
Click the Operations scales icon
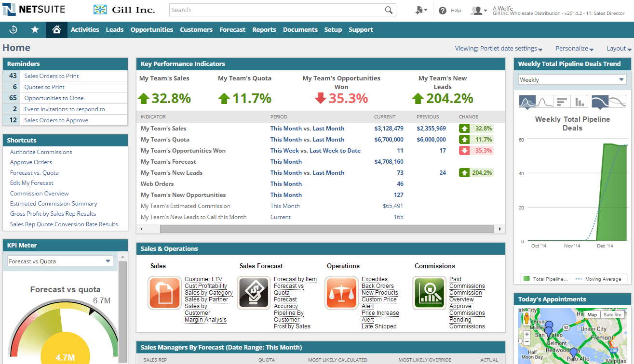click(x=341, y=292)
